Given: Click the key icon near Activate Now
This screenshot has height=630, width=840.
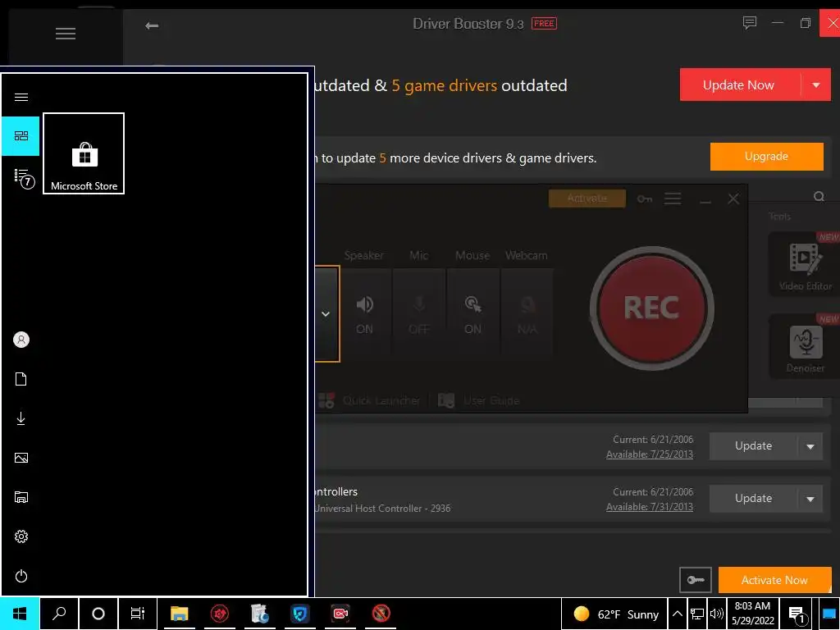Looking at the screenshot, I should [696, 580].
